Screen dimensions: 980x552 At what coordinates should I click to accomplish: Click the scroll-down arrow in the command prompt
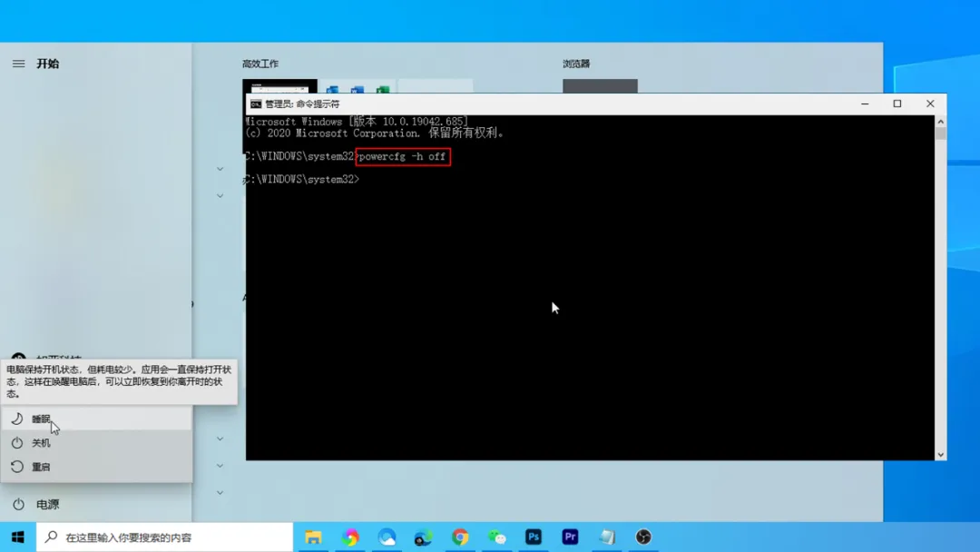click(x=941, y=454)
